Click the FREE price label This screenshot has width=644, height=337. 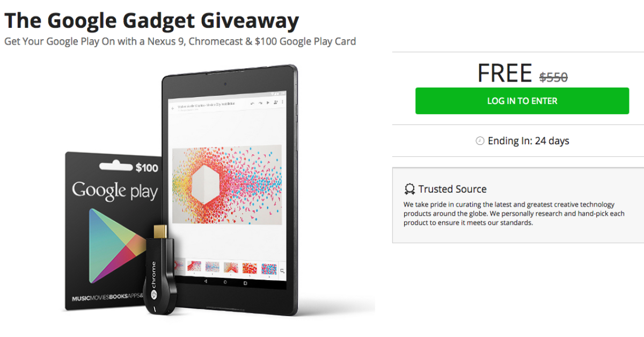pos(504,74)
